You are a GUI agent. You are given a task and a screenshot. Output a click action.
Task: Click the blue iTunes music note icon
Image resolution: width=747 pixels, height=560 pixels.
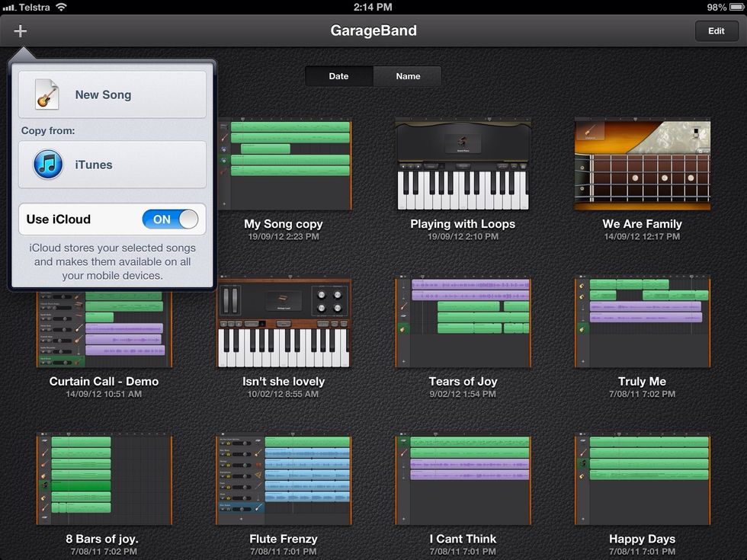click(48, 165)
